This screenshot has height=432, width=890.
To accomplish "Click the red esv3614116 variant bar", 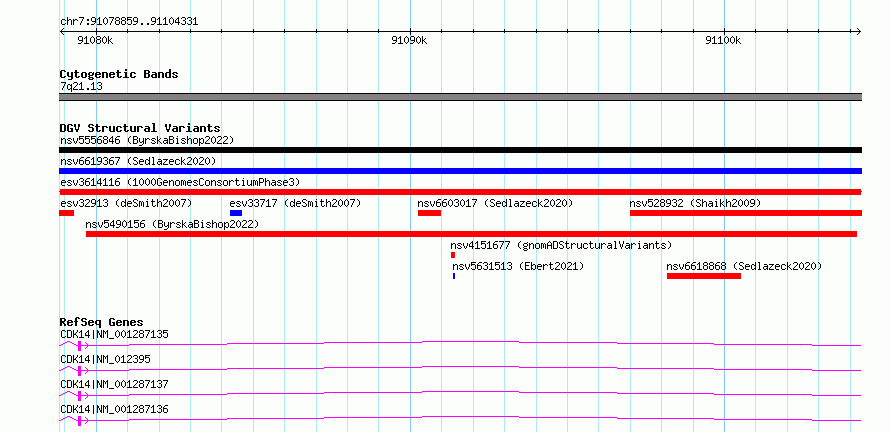I will pyautogui.click(x=460, y=192).
